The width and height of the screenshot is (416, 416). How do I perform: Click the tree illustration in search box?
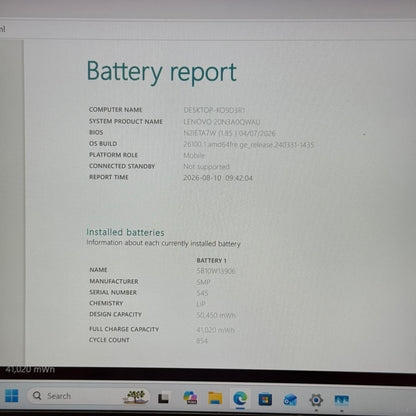point(135,397)
